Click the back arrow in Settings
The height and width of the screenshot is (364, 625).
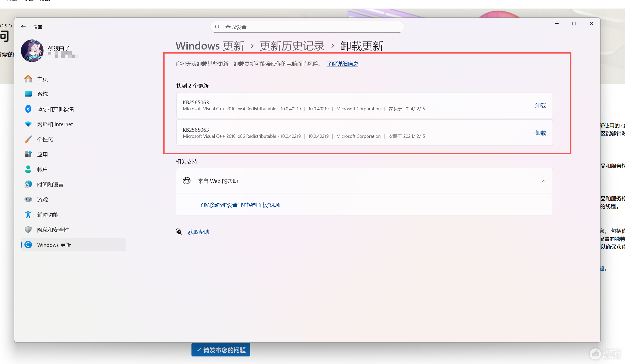tap(23, 27)
